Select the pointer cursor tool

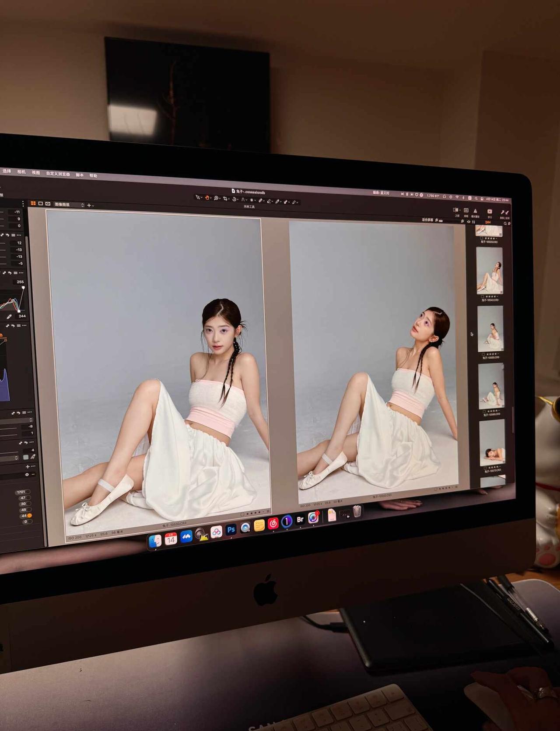pos(198,198)
